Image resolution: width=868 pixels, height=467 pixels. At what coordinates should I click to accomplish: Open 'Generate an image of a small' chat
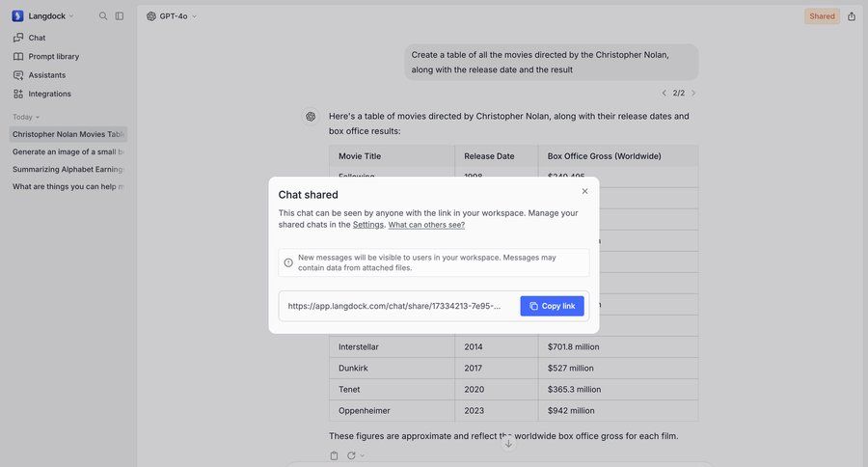pyautogui.click(x=68, y=151)
